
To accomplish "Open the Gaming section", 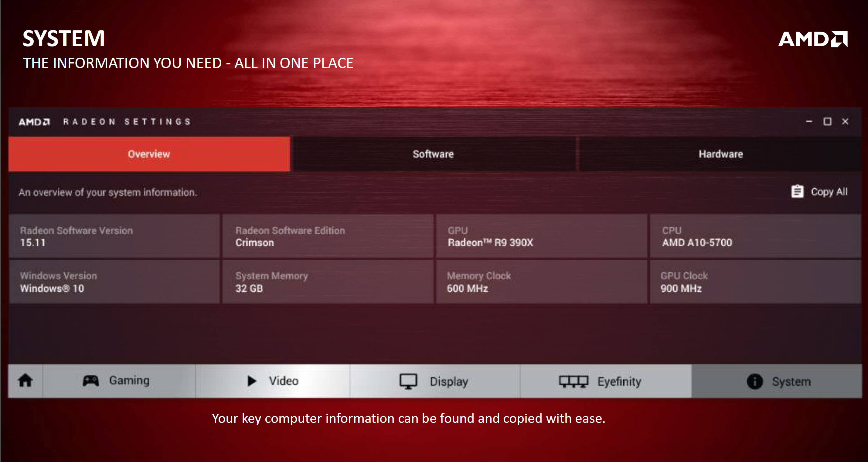I will tap(119, 381).
